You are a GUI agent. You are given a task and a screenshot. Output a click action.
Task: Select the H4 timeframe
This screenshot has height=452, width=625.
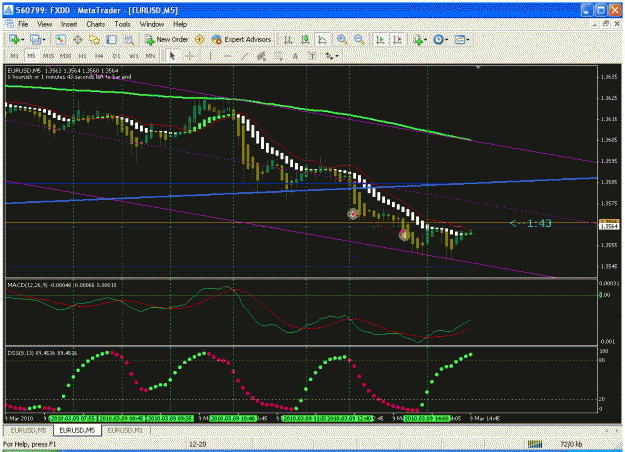(x=99, y=56)
